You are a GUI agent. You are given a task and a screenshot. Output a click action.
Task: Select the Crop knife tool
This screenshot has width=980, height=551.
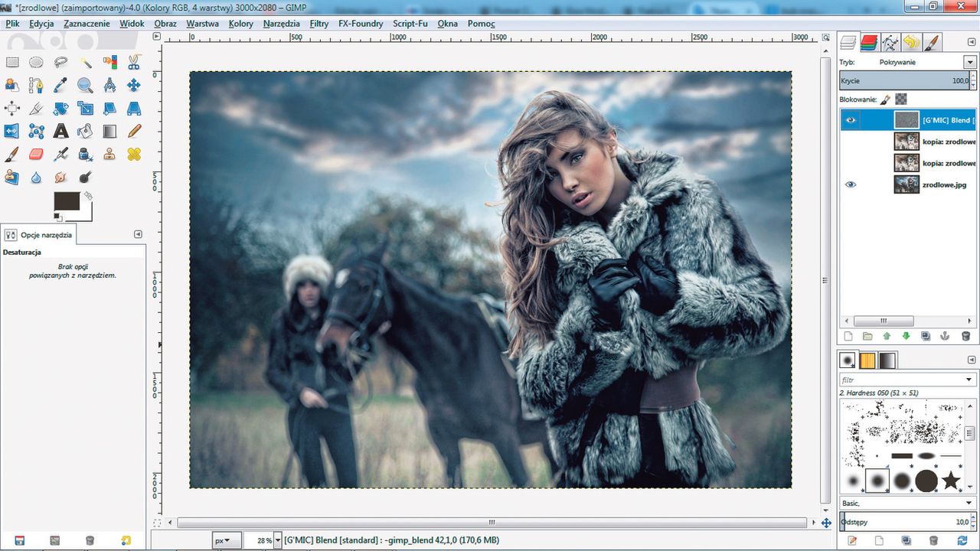coord(36,108)
